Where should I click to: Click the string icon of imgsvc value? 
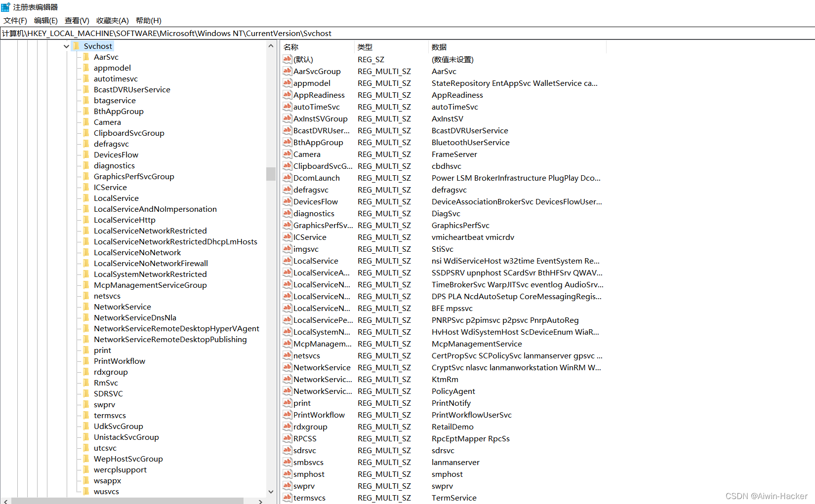287,249
